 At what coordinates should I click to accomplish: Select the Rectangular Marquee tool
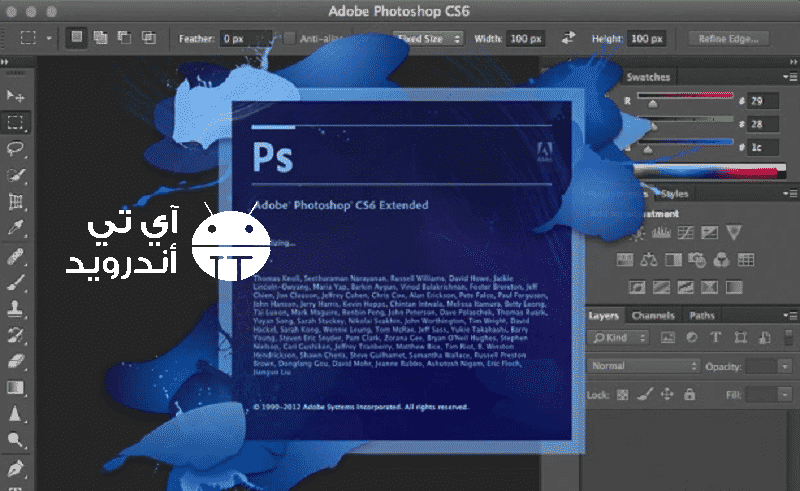pos(15,122)
